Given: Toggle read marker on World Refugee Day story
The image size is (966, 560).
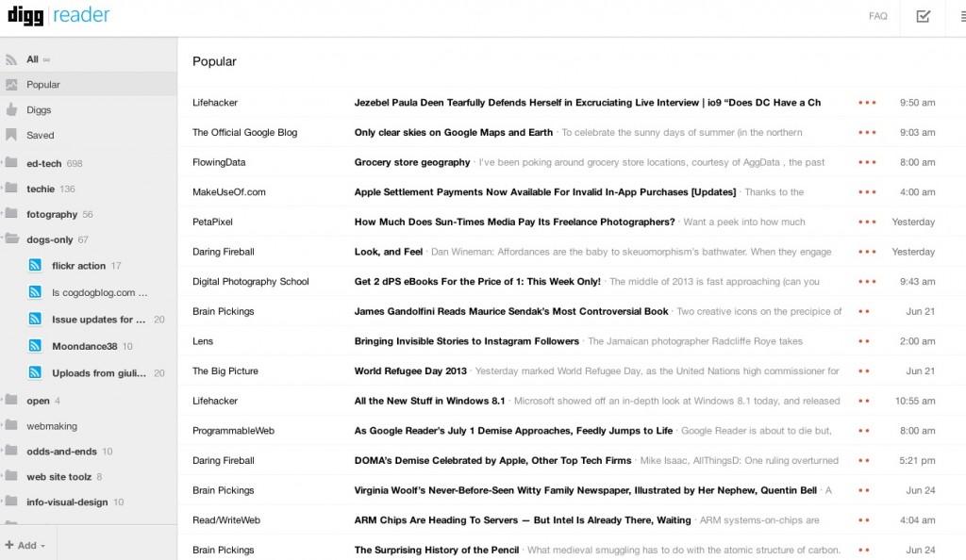Looking at the screenshot, I should (863, 371).
